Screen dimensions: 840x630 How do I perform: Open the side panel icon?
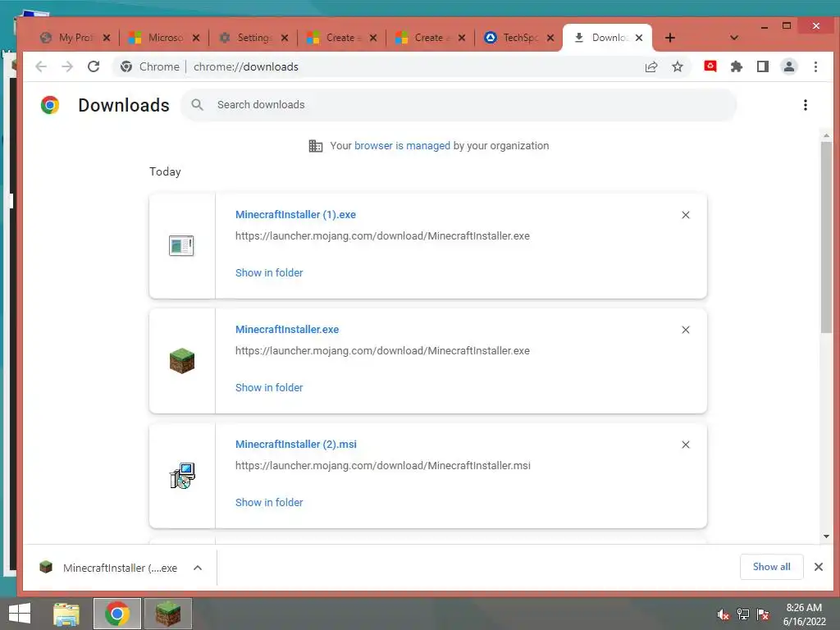pyautogui.click(x=763, y=66)
